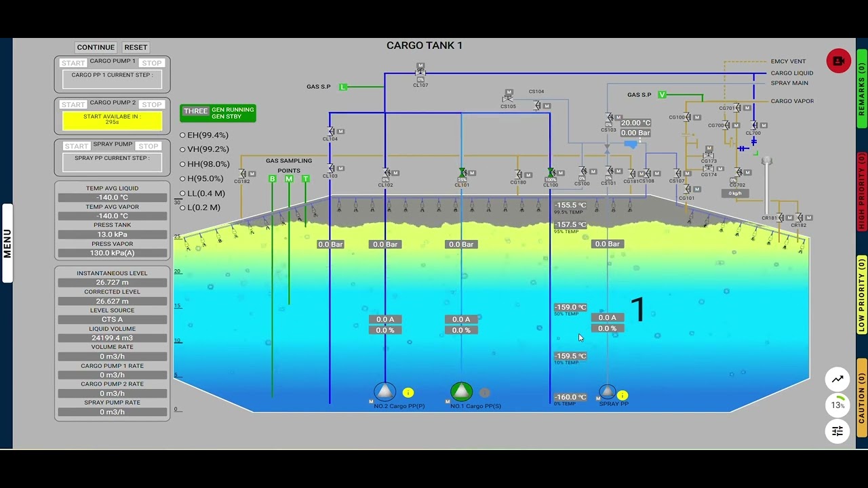Click the GAS S.P green V marker
Screen dimensions: 868x488
pyautogui.click(x=663, y=95)
